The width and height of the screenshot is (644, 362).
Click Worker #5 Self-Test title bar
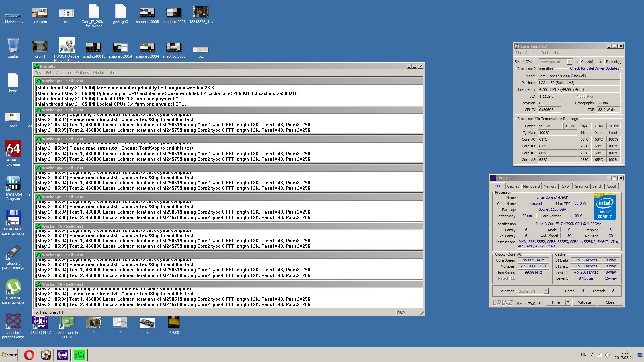coord(229,197)
